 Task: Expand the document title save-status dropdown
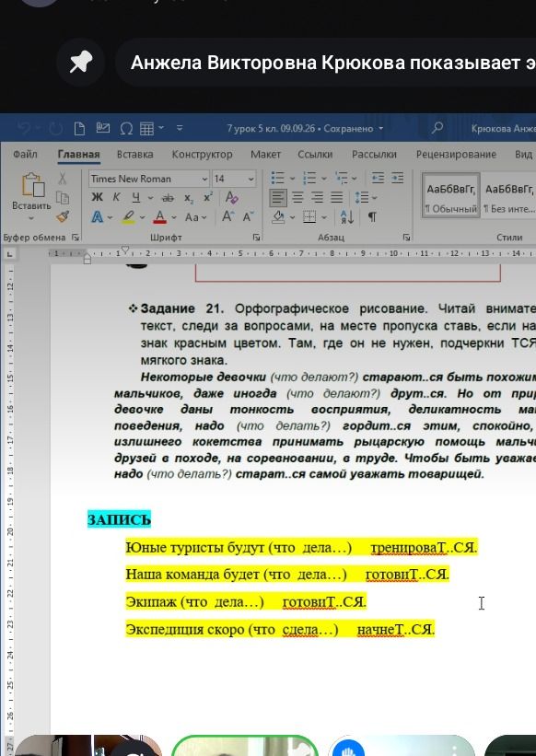pyautogui.click(x=381, y=129)
